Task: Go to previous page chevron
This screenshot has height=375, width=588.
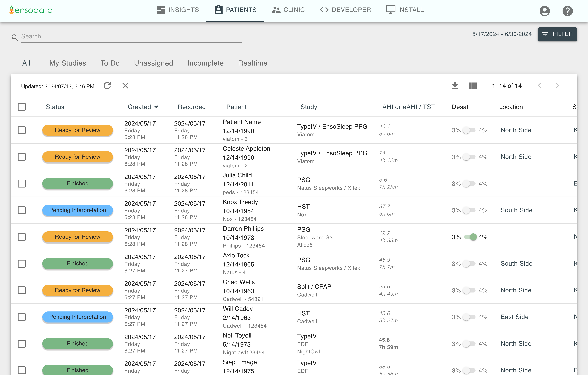Action: 539,86
